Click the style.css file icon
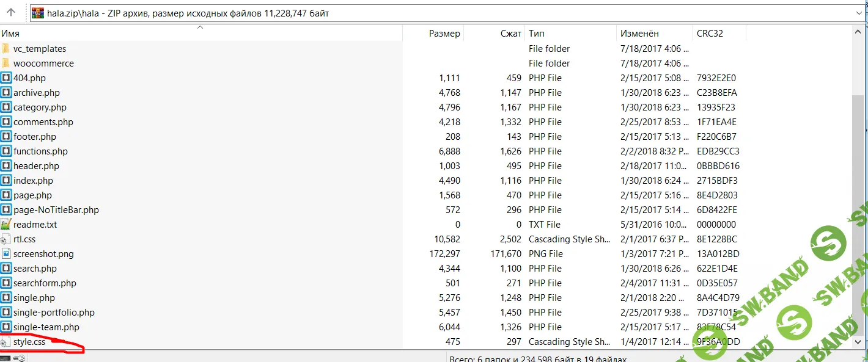868x362 pixels. [x=6, y=342]
